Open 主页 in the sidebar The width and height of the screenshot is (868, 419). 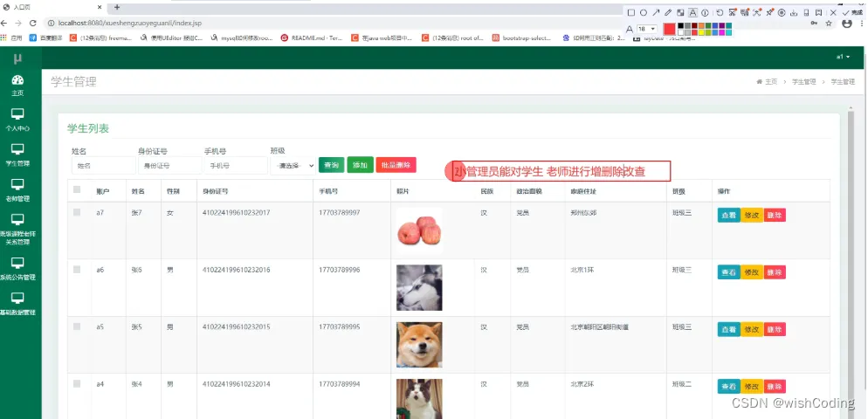17,86
